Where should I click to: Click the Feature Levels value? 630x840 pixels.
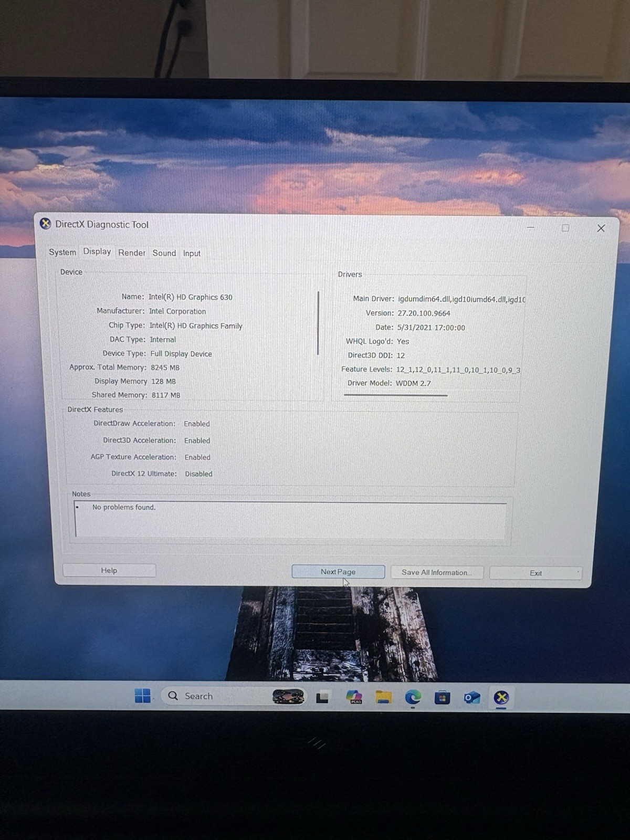[x=458, y=370]
